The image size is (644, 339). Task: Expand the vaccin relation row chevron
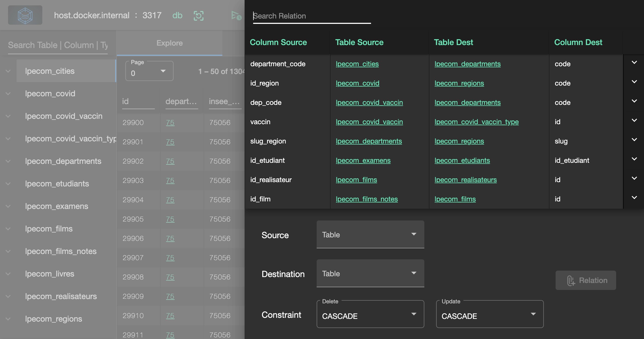(x=634, y=120)
